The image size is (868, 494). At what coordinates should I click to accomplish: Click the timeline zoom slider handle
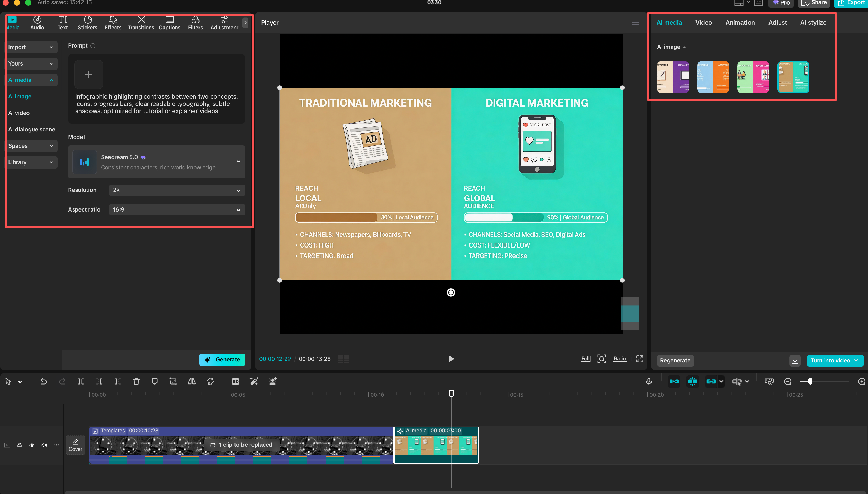coord(810,381)
